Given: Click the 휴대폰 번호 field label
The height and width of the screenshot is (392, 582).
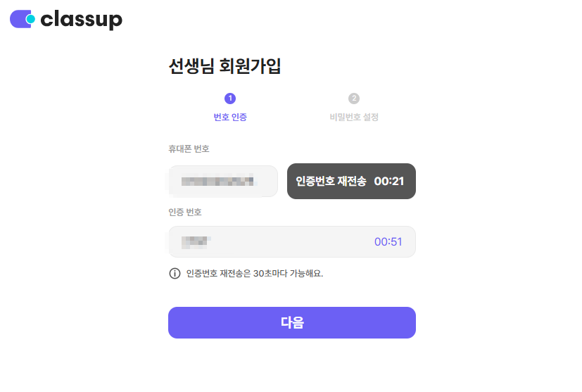Looking at the screenshot, I should tap(189, 148).
